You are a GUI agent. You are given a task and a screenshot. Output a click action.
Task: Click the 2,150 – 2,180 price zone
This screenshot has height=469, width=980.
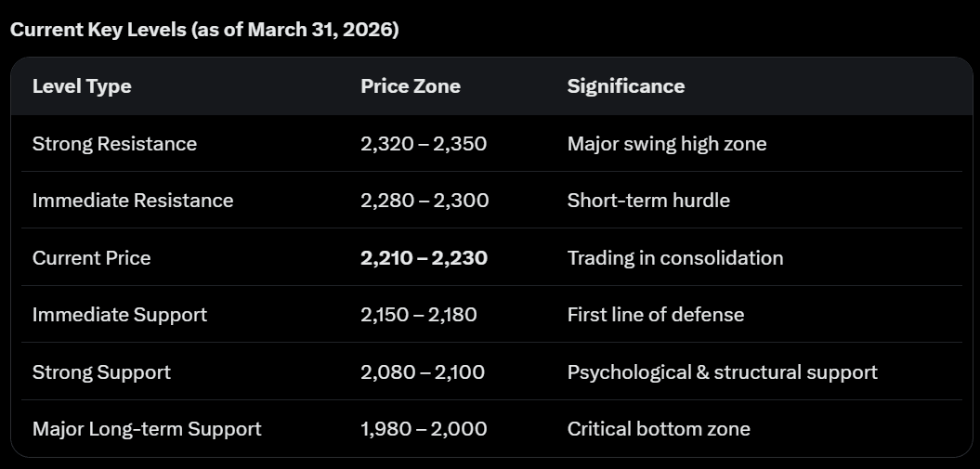click(x=419, y=315)
